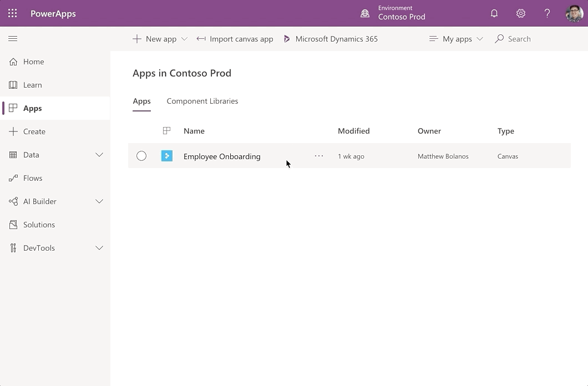Click the New app button label
Viewport: 588px width, 386px height.
point(161,39)
